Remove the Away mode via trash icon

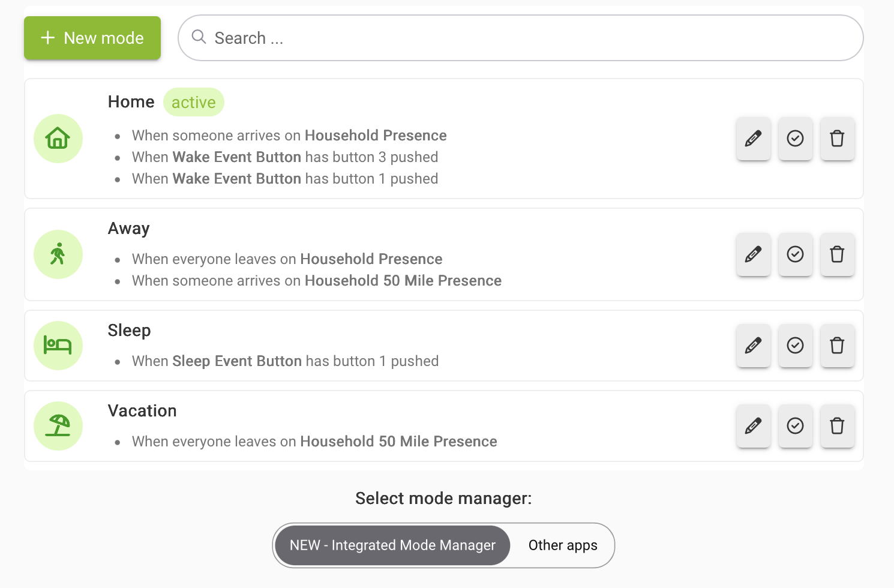(837, 254)
